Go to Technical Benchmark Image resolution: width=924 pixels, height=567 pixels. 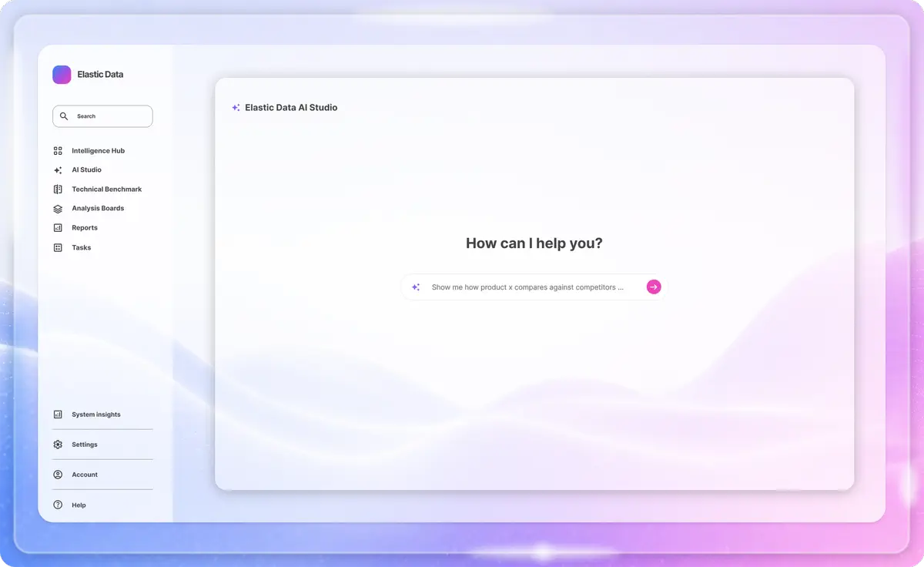(107, 190)
